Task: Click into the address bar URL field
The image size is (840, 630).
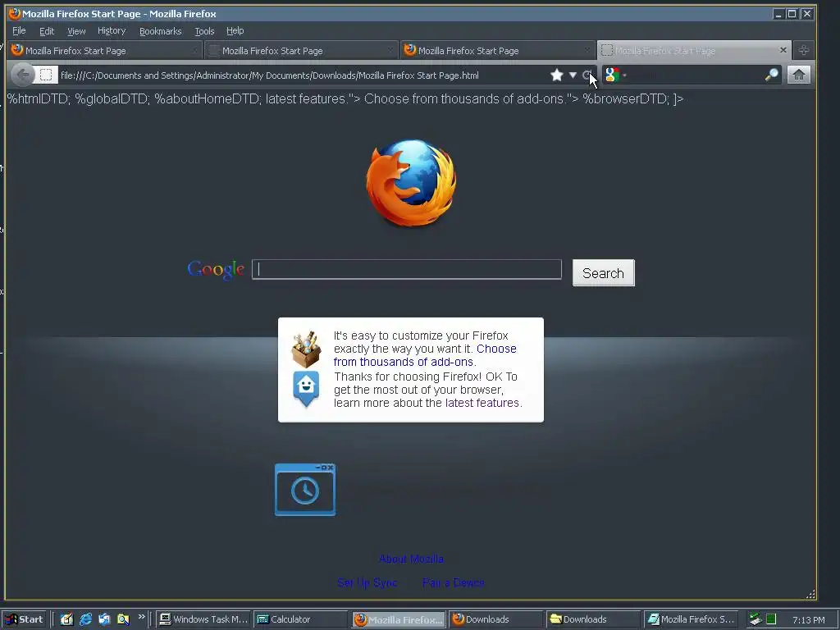Action: 303,75
